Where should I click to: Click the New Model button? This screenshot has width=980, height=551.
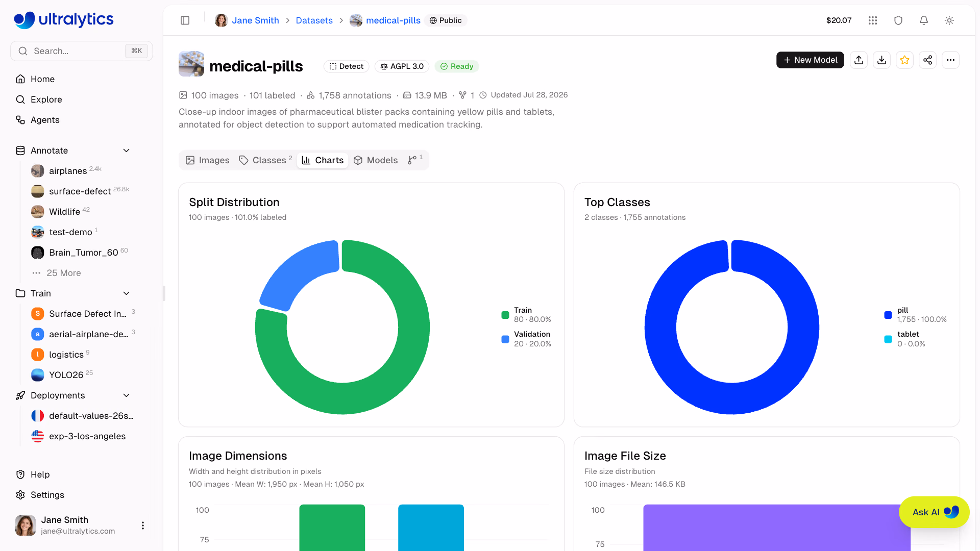click(x=810, y=60)
